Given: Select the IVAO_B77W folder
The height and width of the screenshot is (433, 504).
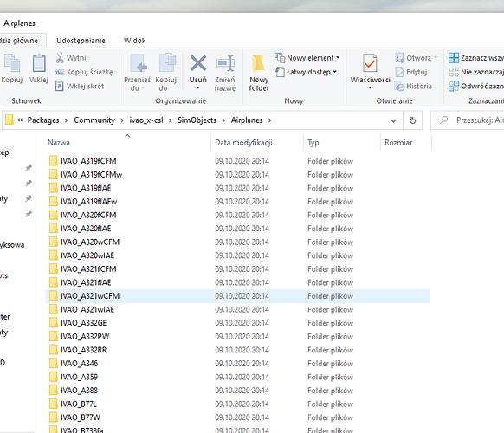Looking at the screenshot, I should click(81, 417).
